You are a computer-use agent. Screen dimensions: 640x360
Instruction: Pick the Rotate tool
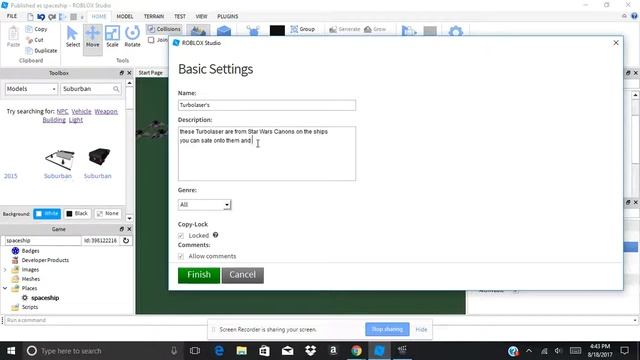(x=132, y=37)
